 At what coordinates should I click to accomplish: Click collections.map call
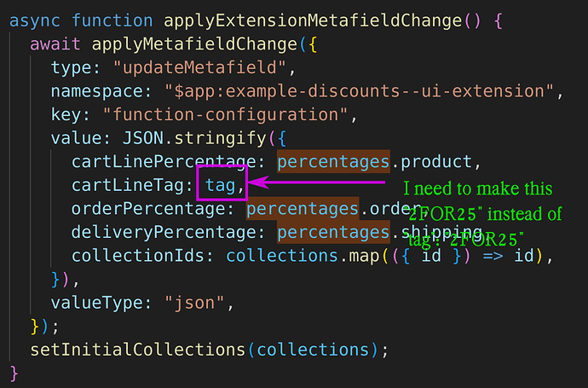click(x=303, y=256)
